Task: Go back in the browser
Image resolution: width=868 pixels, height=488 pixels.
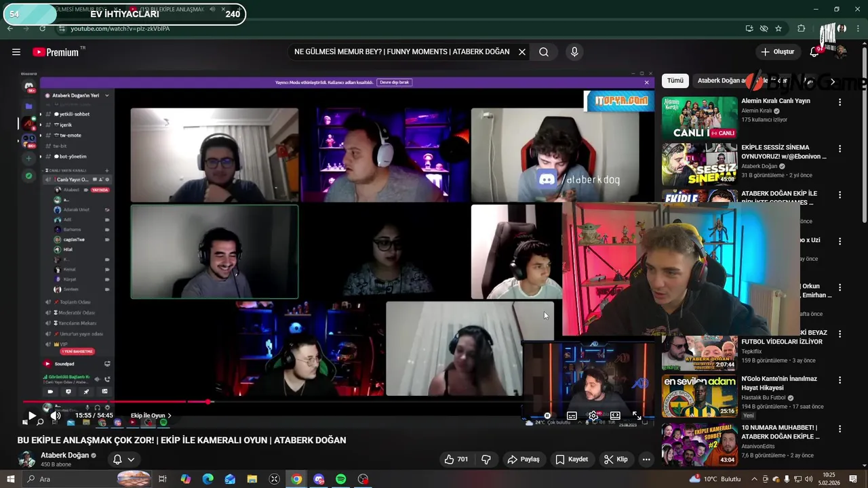Action: coord(9,28)
